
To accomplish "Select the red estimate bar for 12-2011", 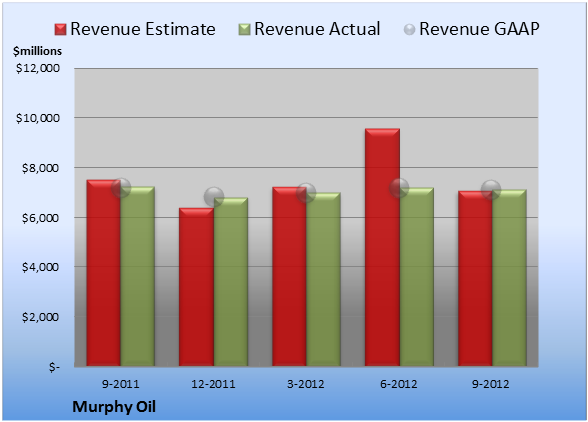I will click(196, 287).
